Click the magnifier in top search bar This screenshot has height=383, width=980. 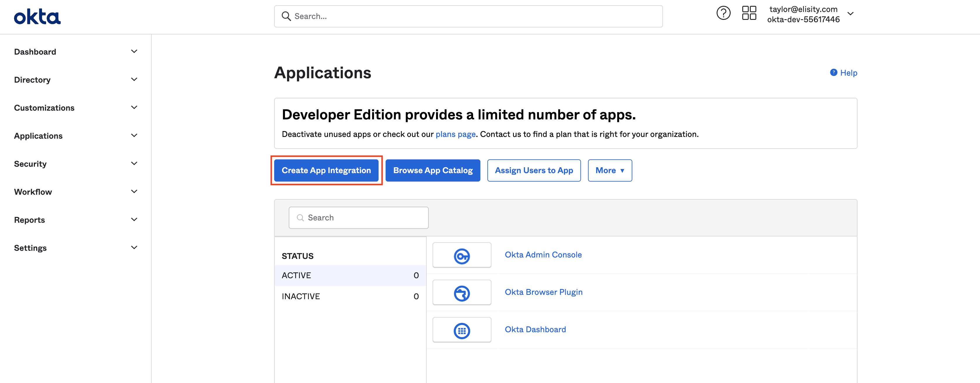click(x=286, y=16)
